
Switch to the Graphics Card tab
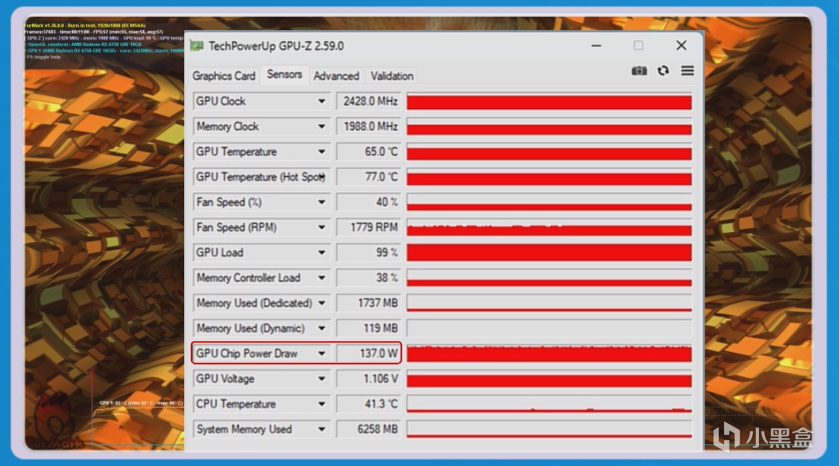coord(224,76)
